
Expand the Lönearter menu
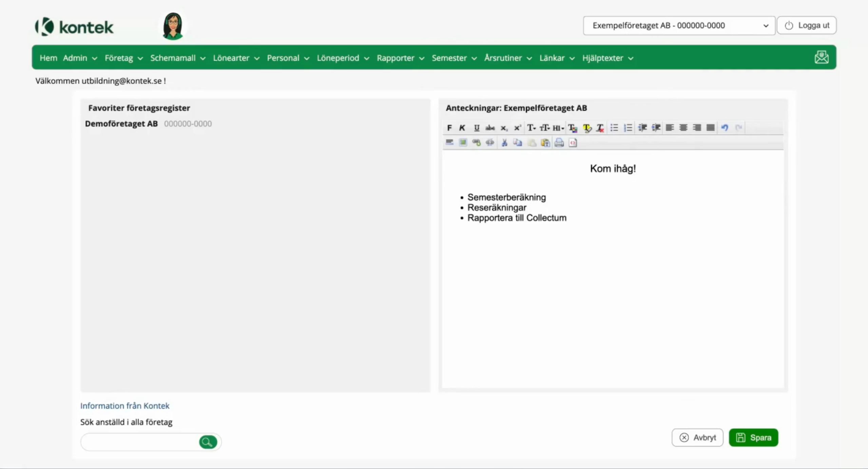pos(236,58)
